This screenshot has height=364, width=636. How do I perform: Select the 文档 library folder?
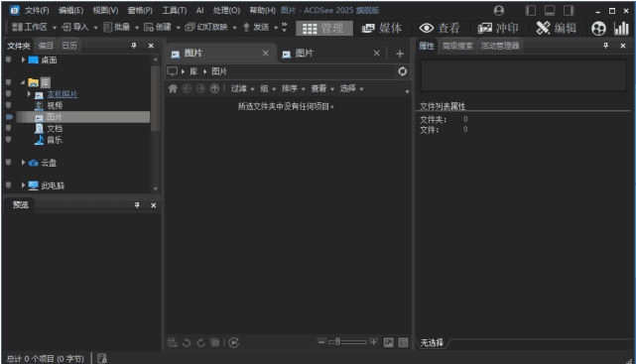[55, 129]
